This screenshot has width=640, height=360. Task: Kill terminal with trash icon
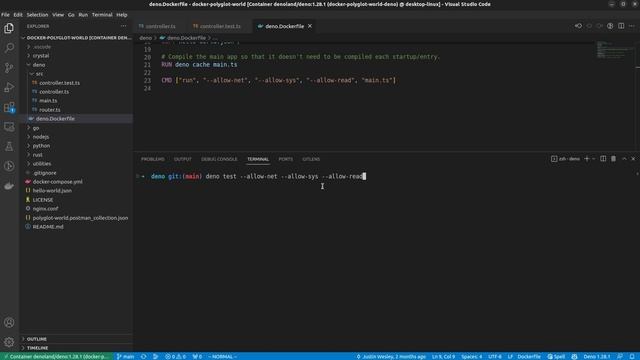pos(613,159)
